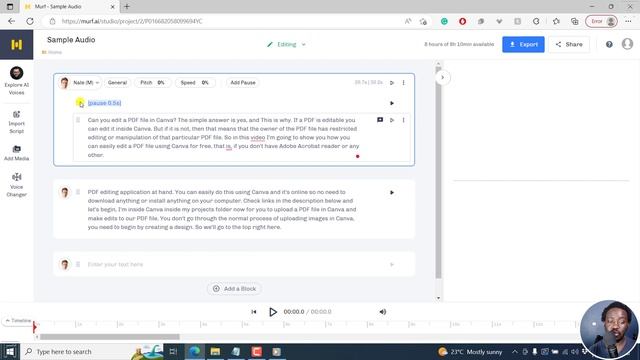Toggle the volume speaker icon

click(382, 312)
